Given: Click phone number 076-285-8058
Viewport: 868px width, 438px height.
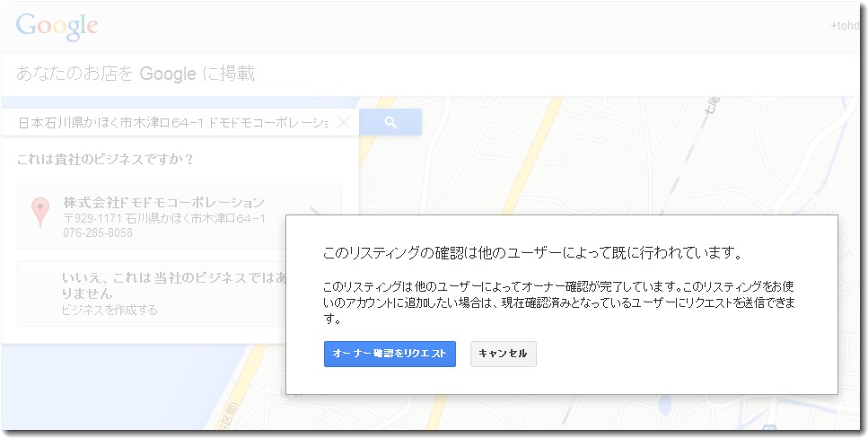Looking at the screenshot, I should coord(98,233).
